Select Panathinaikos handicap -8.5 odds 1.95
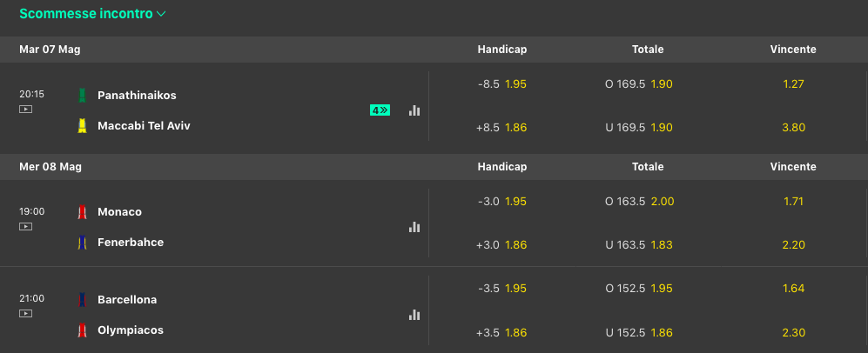Image resolution: width=868 pixels, height=353 pixels. click(503, 84)
